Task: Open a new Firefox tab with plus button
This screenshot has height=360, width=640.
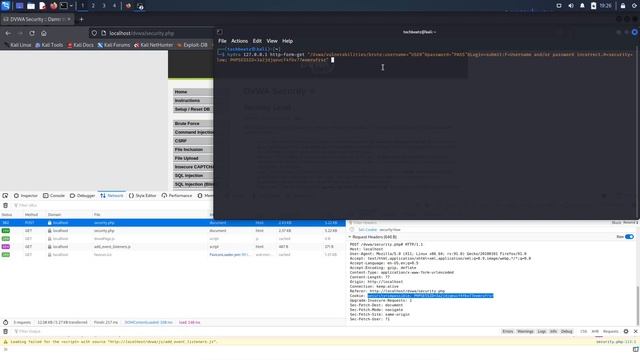Action: click(x=81, y=19)
